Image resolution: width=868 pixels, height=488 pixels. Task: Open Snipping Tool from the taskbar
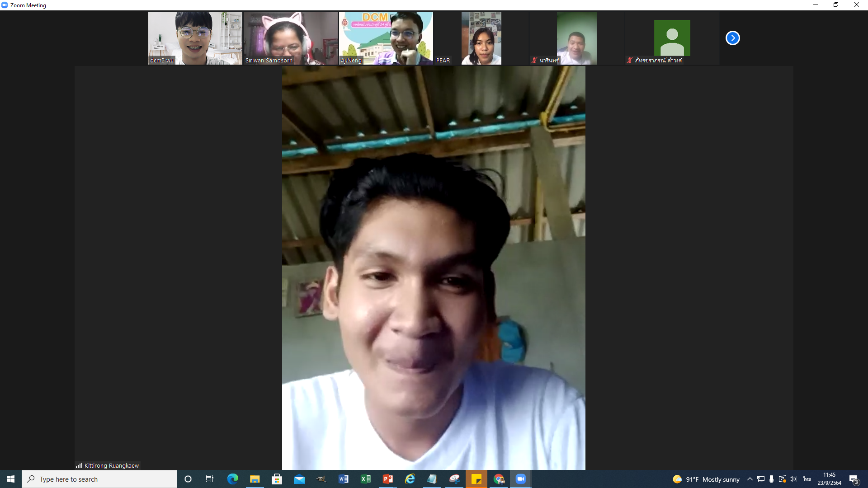[x=454, y=479]
